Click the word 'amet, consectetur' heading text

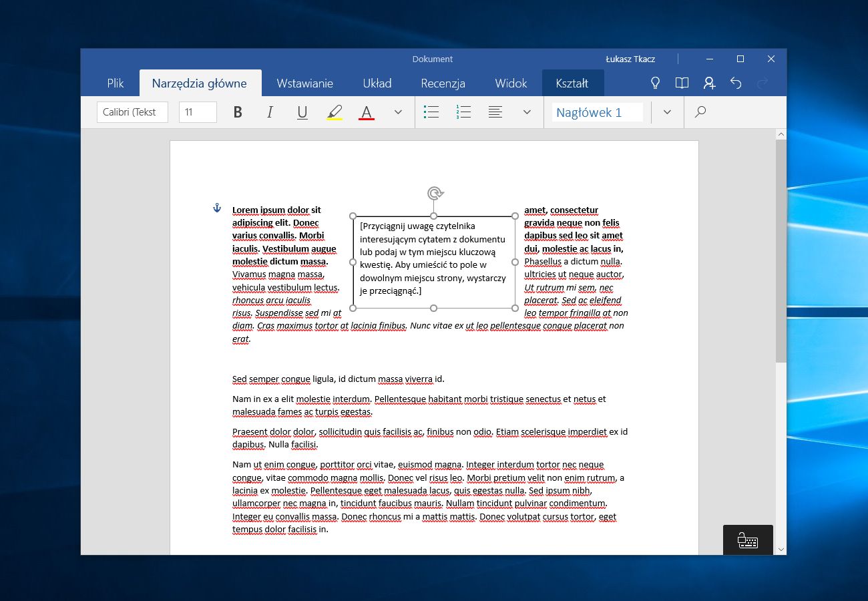[x=561, y=210]
